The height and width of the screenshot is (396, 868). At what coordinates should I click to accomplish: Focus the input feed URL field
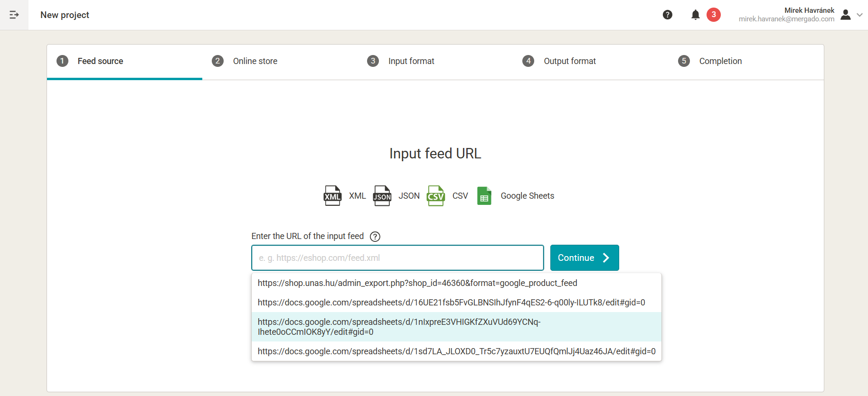tap(397, 258)
